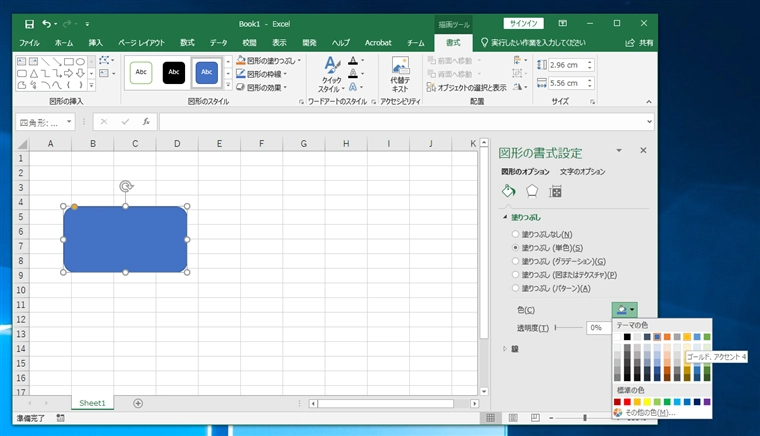Image resolution: width=760 pixels, height=436 pixels.
Task: Expand the 線 (Line) section
Action: (x=506, y=348)
